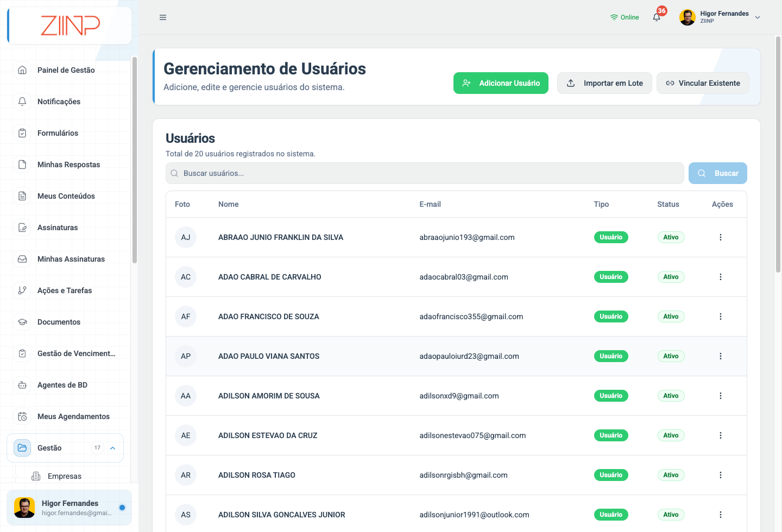Click the Online wifi status indicator
This screenshot has width=782, height=532.
coord(625,17)
